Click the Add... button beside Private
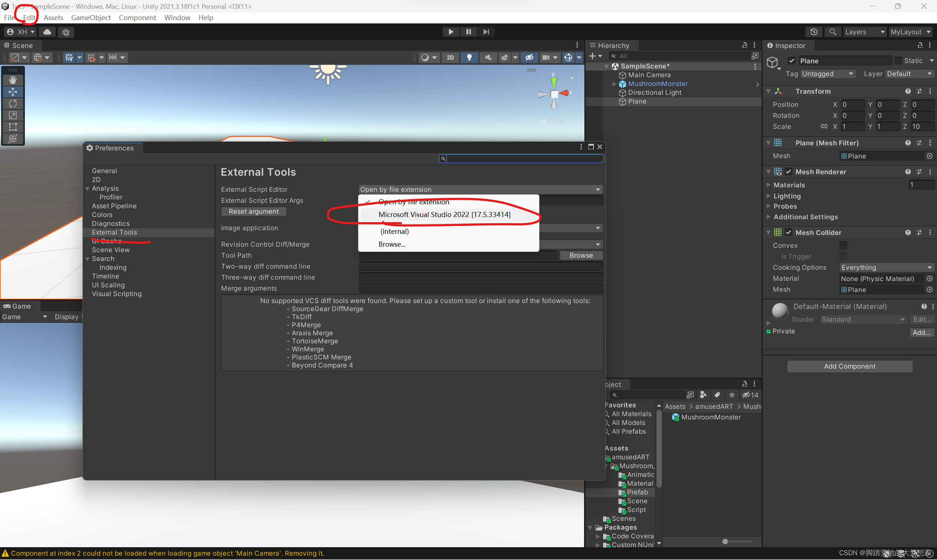937x560 pixels. coord(922,332)
